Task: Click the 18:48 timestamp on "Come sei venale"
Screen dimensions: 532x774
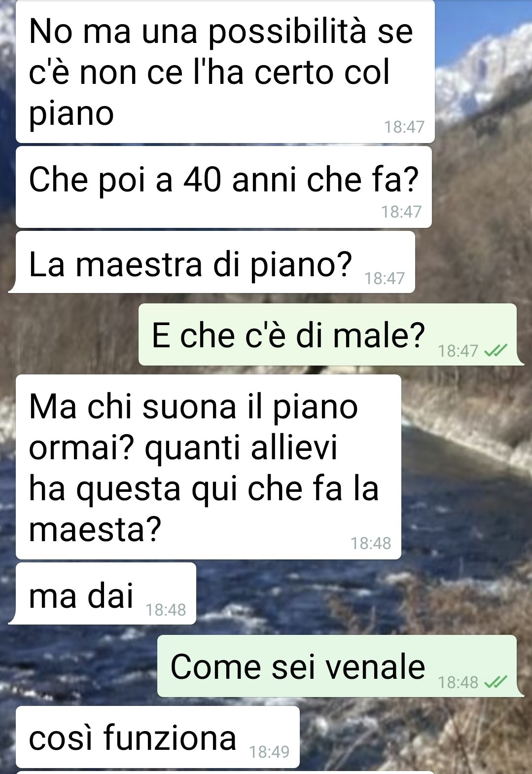Action: [x=458, y=682]
